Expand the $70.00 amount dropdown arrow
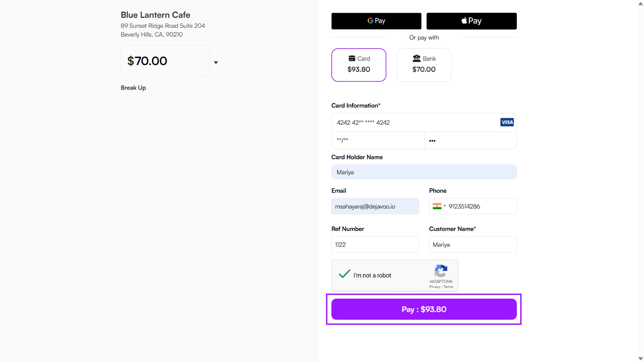 (x=216, y=63)
